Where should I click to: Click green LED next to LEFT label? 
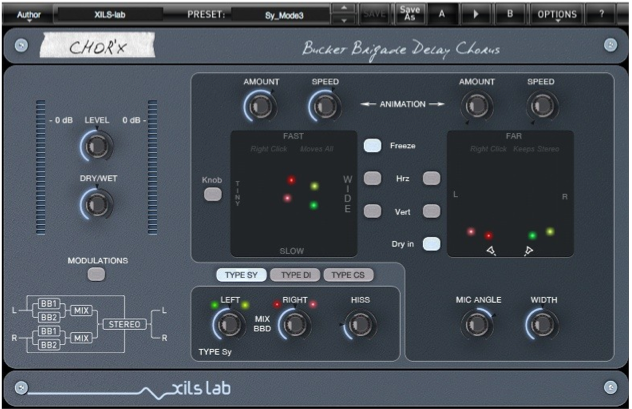(x=214, y=305)
